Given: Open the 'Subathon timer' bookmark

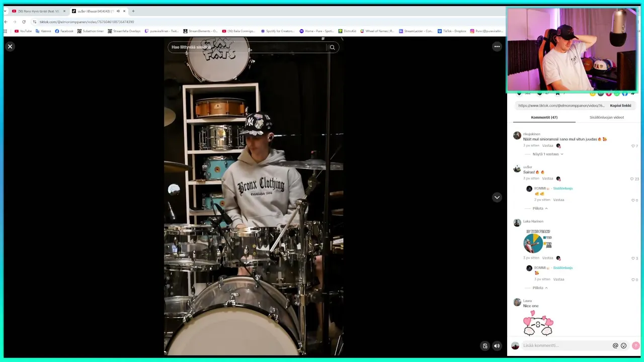Looking at the screenshot, I should click(91, 31).
